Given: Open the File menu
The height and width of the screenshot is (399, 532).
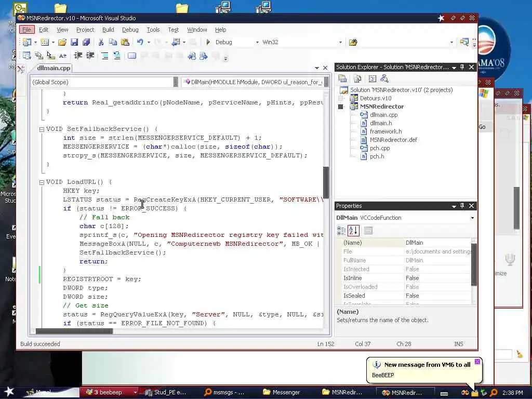Looking at the screenshot, I should coord(27,30).
